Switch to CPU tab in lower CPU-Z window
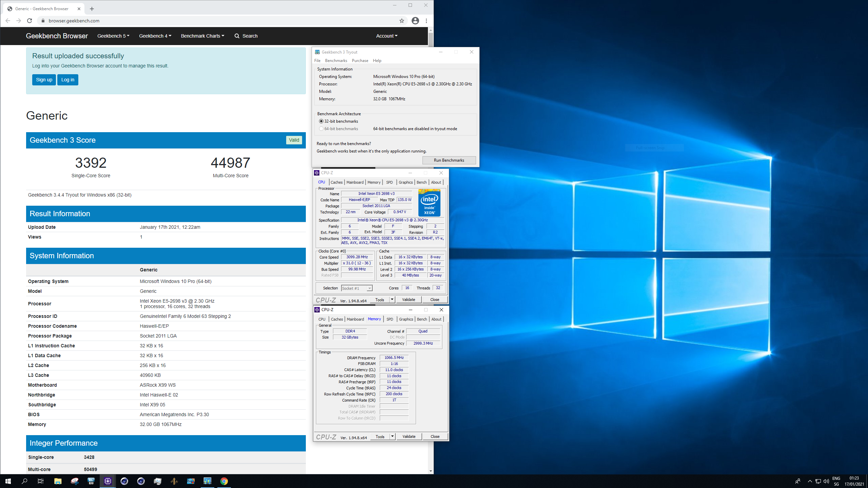This screenshot has height=488, width=868. 322,319
